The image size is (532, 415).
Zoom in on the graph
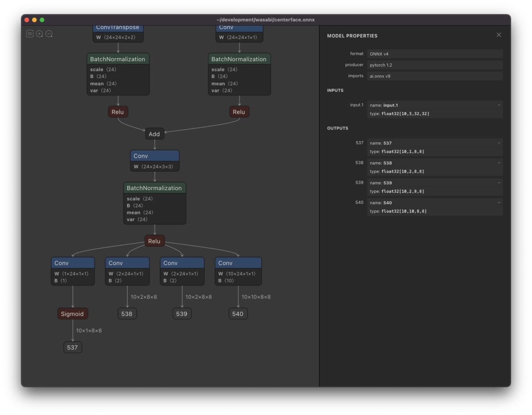click(39, 34)
